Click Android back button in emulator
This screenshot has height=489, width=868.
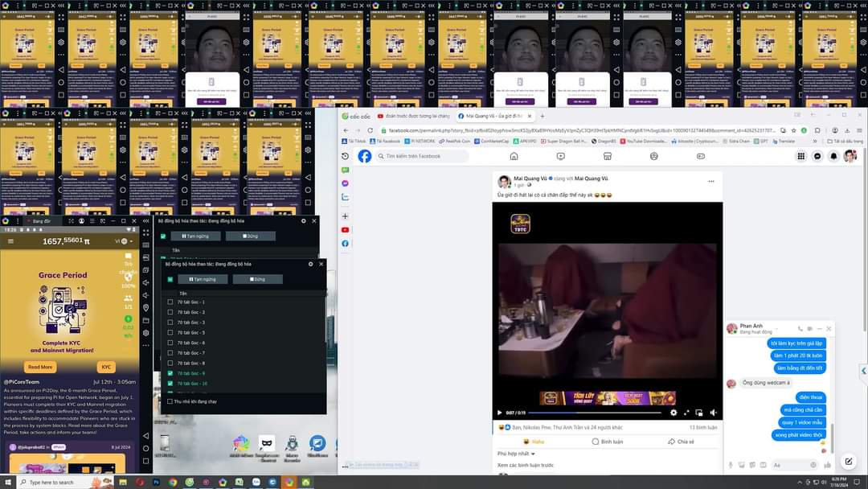tap(145, 435)
